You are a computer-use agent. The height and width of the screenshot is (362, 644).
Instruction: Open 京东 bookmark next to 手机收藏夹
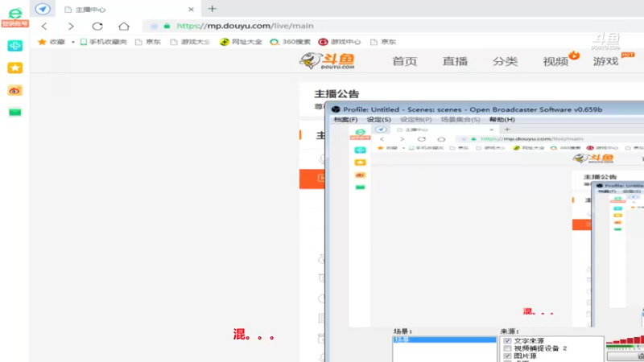tap(148, 42)
